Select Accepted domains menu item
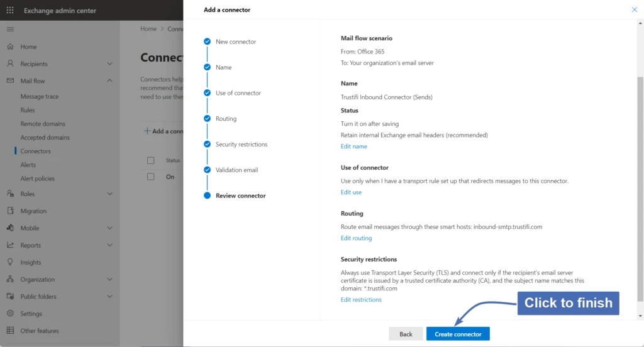Viewport: 644px width, 347px height. coord(45,138)
